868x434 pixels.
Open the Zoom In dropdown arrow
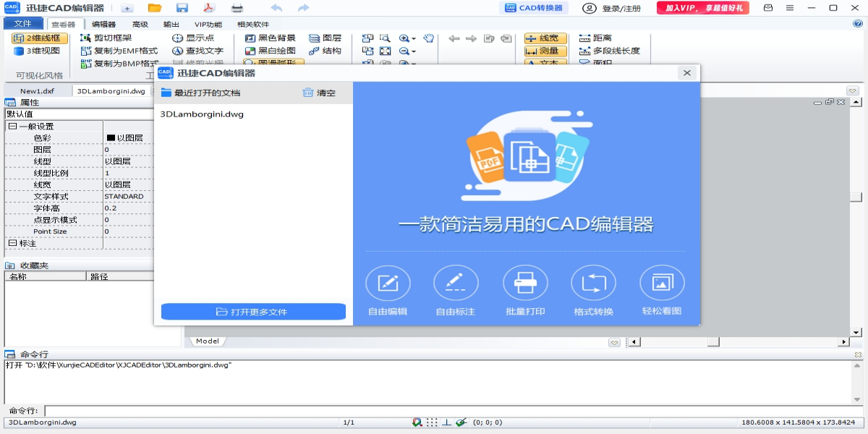(413, 38)
